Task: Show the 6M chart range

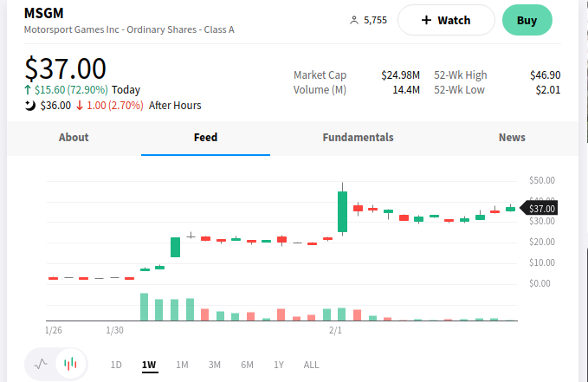Action: 247,365
